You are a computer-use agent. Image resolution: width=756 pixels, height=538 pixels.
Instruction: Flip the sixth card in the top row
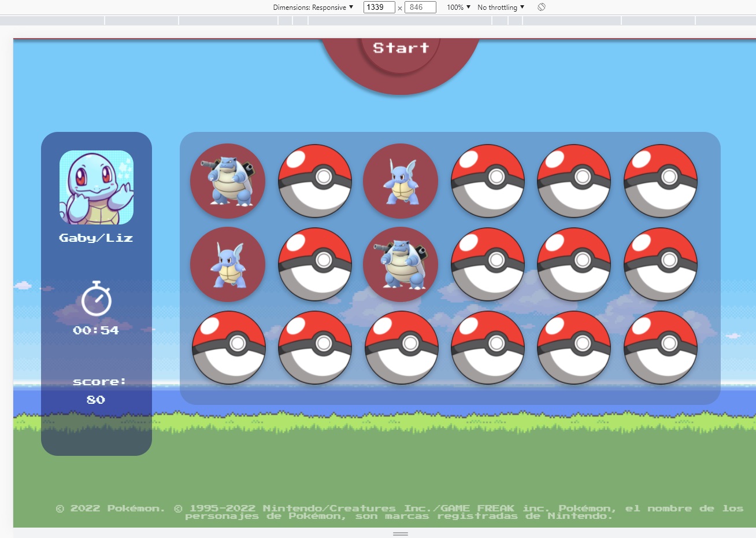pyautogui.click(x=661, y=181)
